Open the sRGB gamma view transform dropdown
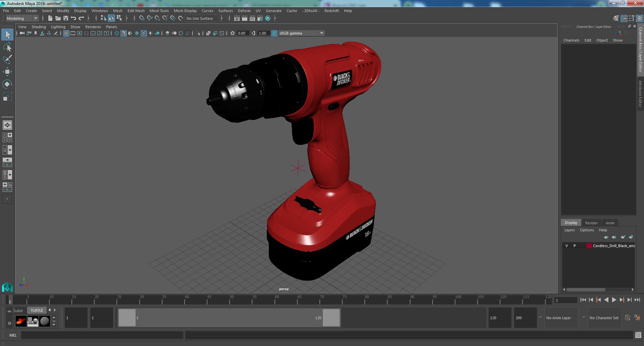The width and height of the screenshot is (644, 346). click(301, 33)
